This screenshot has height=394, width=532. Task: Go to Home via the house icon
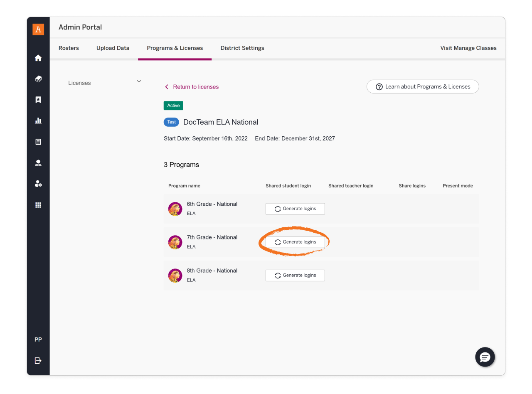click(x=38, y=58)
